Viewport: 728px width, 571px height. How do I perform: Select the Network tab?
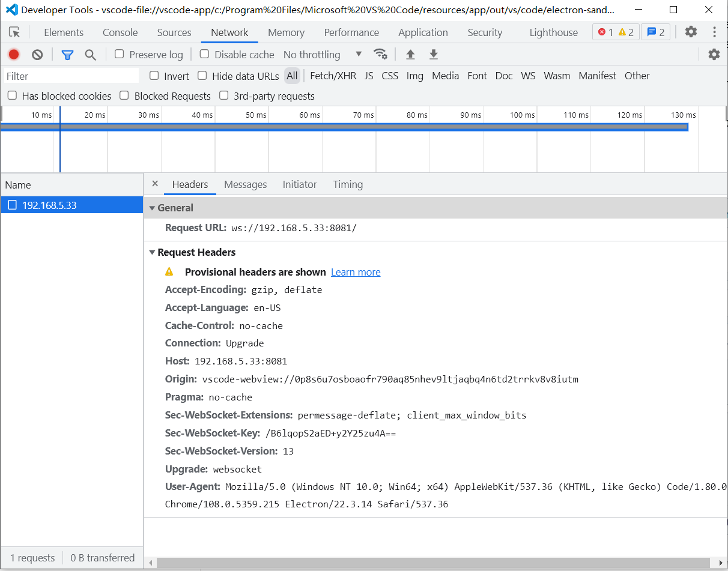tap(229, 32)
